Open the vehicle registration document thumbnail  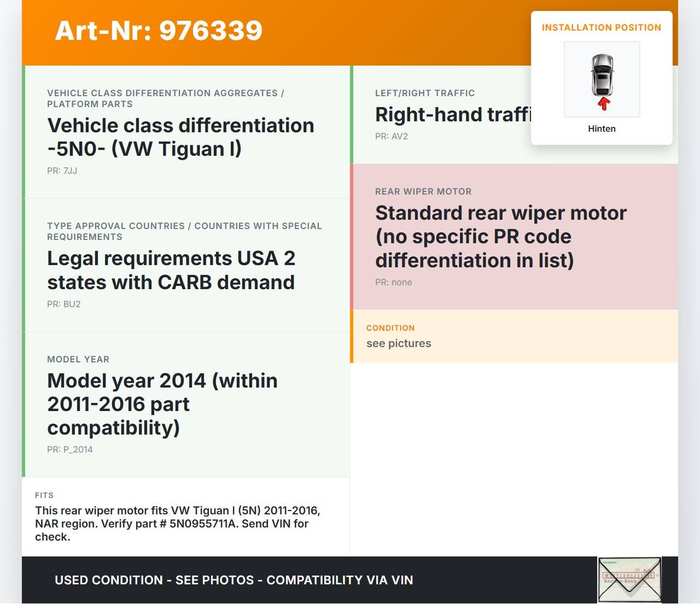click(x=629, y=580)
